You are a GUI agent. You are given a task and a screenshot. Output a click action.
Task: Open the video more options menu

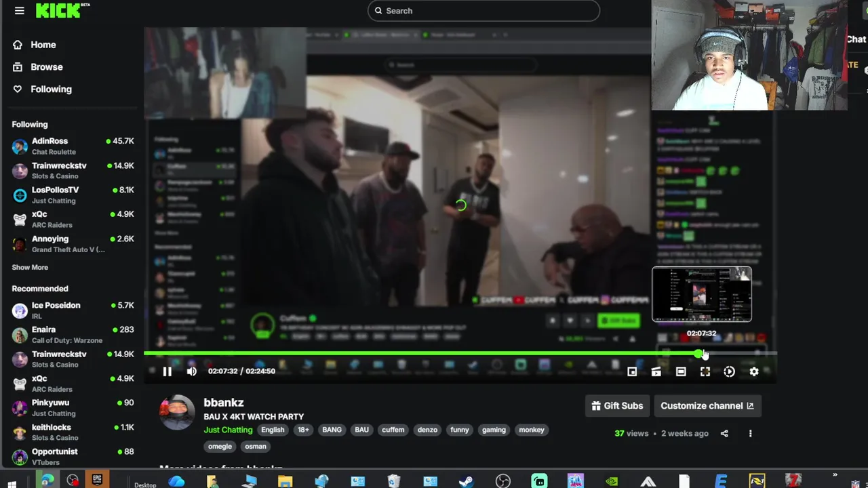pyautogui.click(x=750, y=434)
